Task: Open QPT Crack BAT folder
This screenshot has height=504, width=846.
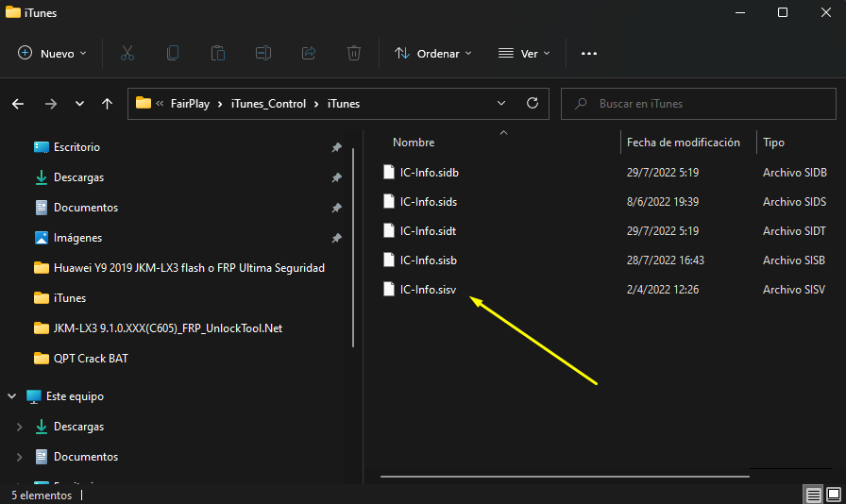Action: pyautogui.click(x=90, y=359)
